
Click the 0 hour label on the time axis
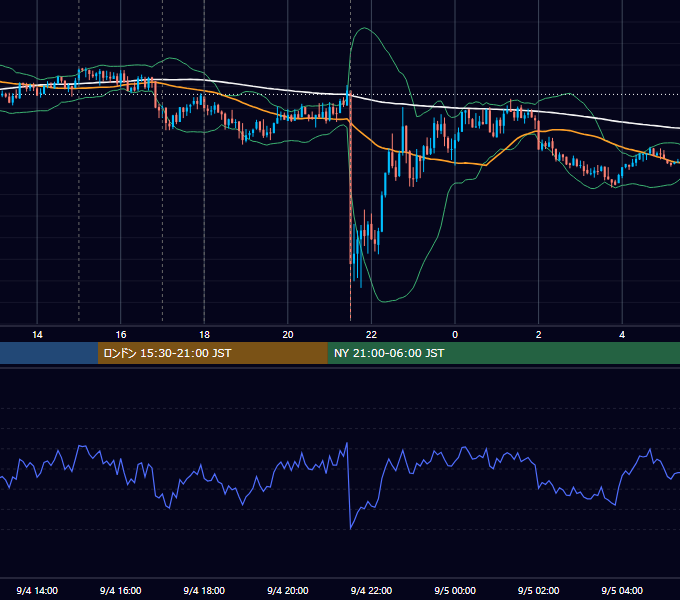[455, 335]
